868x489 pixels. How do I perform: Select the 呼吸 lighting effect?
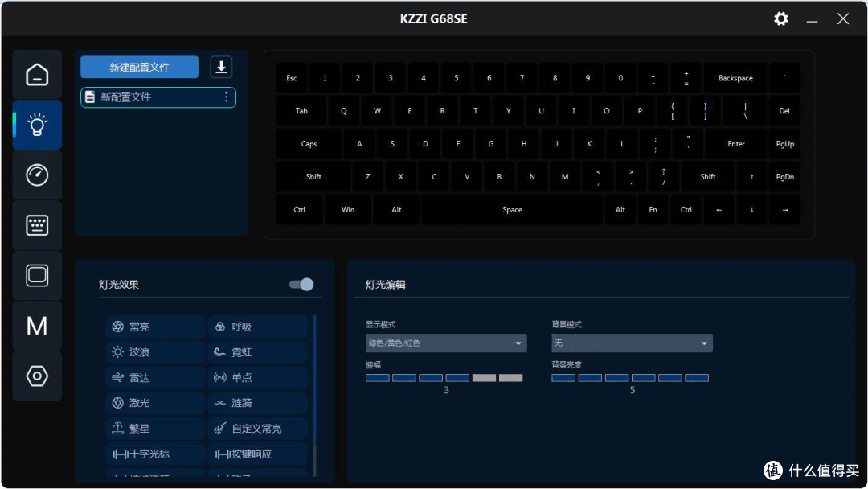tap(257, 327)
